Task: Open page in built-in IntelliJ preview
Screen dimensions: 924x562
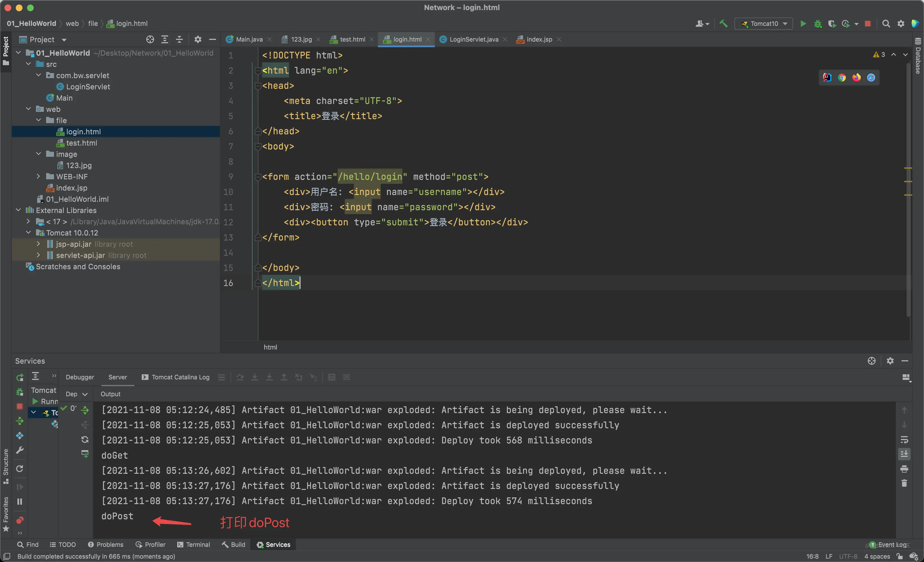Action: point(827,78)
